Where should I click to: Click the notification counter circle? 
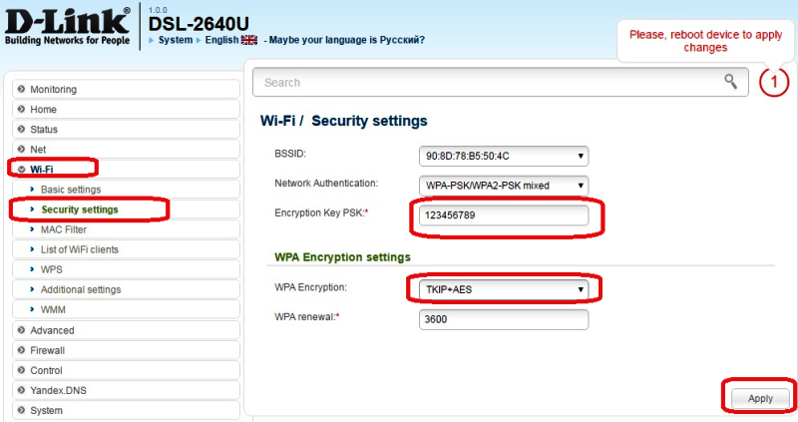point(774,82)
